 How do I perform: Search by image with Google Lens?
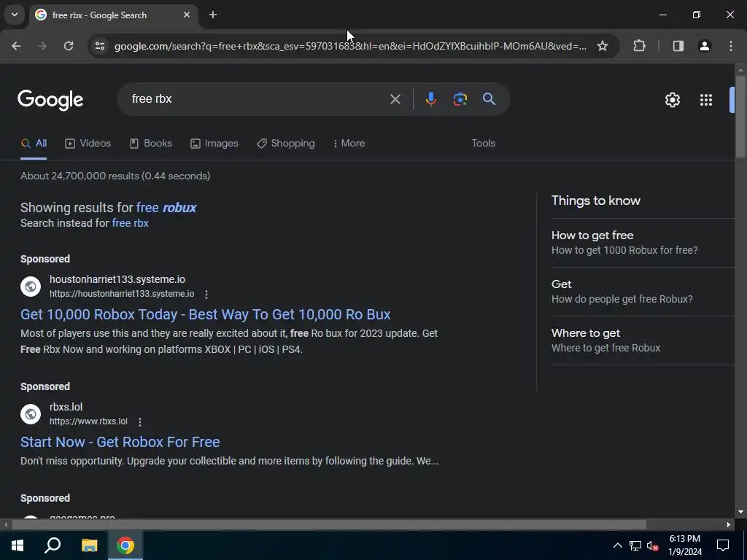460,99
